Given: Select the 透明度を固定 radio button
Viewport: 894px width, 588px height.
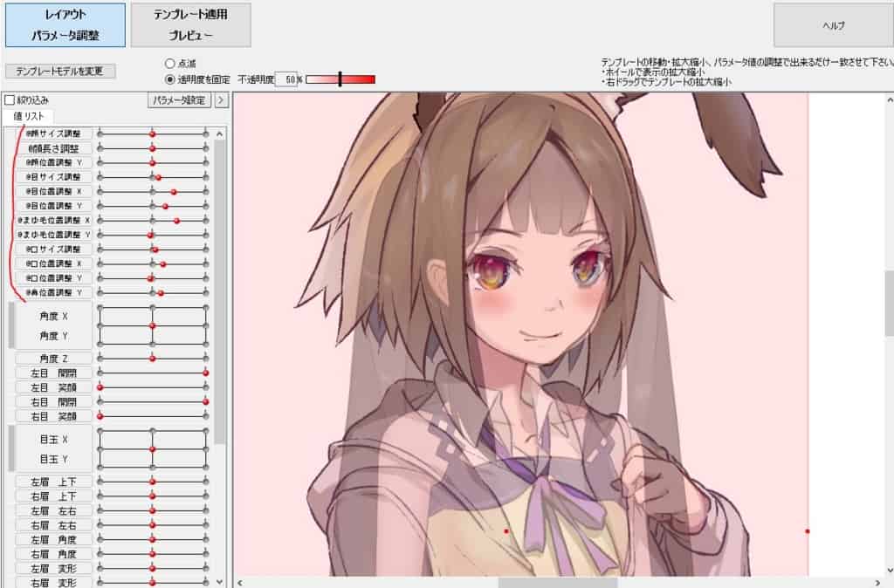Looking at the screenshot, I should coord(169,79).
